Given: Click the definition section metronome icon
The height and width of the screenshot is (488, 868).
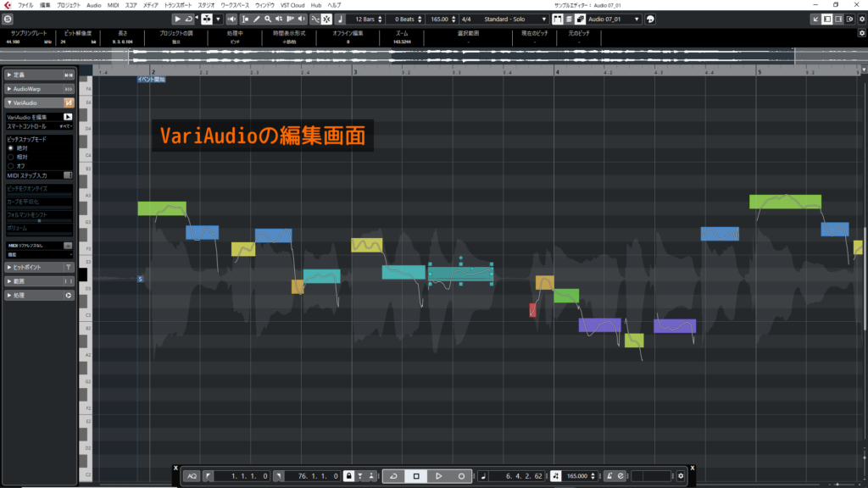Looking at the screenshot, I should [x=69, y=75].
